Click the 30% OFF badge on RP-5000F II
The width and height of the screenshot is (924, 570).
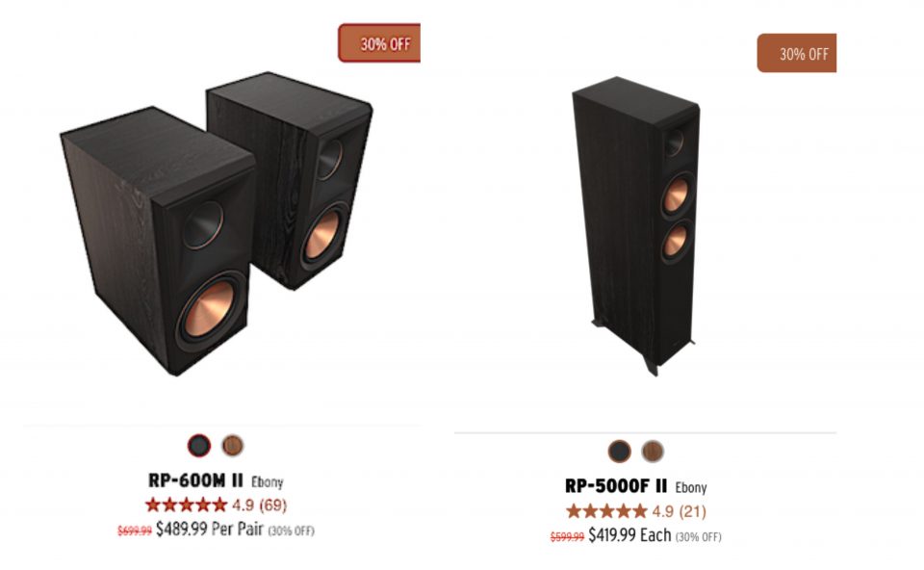[x=797, y=53]
